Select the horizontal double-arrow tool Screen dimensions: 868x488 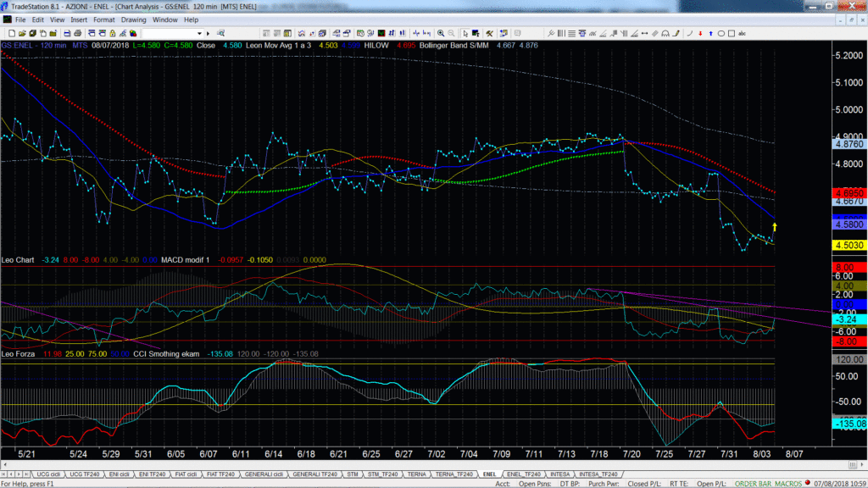tap(644, 33)
